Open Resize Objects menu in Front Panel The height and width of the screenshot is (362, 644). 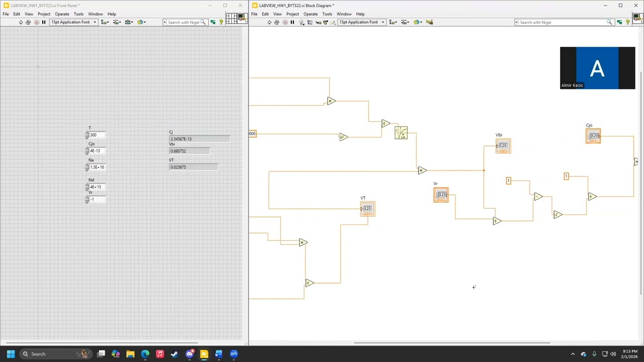(129, 22)
